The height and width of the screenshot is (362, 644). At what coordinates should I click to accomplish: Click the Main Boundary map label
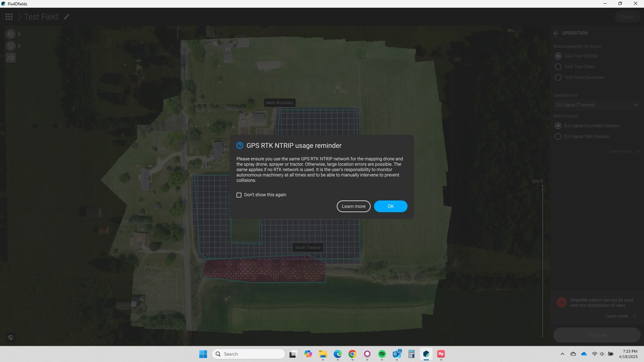[x=279, y=103]
